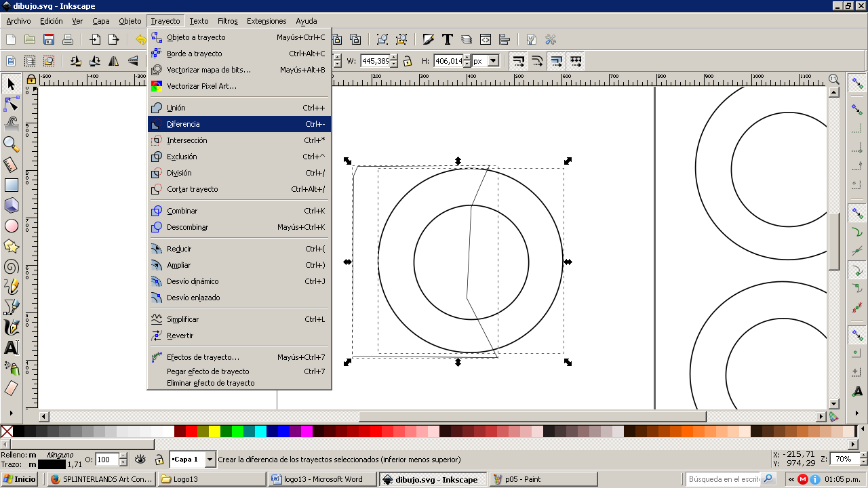This screenshot has height=488, width=868.
Task: Toggle current layer visibility eye
Action: 140,460
